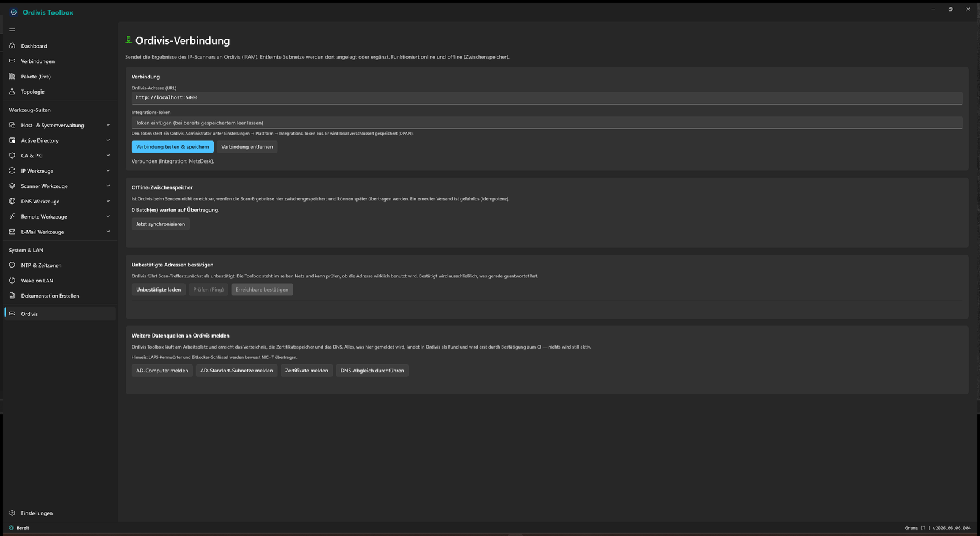The image size is (980, 536).
Task: Click the Remote Werkzeuge icon
Action: (x=12, y=216)
